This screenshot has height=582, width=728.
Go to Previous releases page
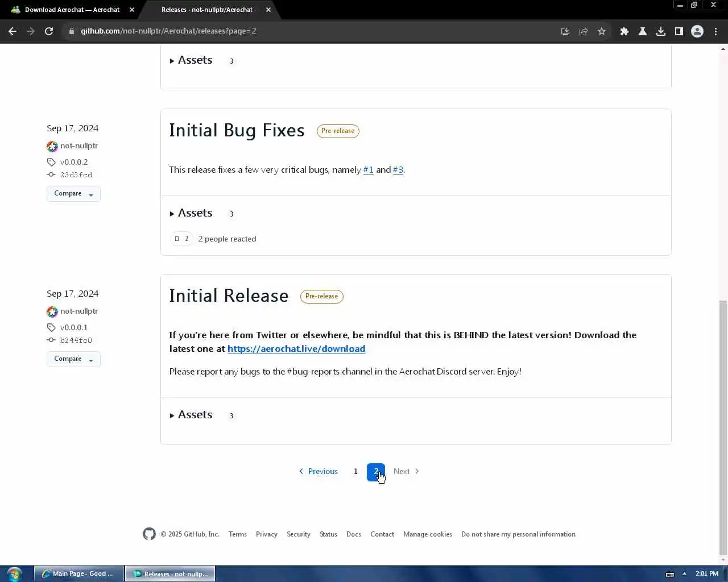point(318,471)
